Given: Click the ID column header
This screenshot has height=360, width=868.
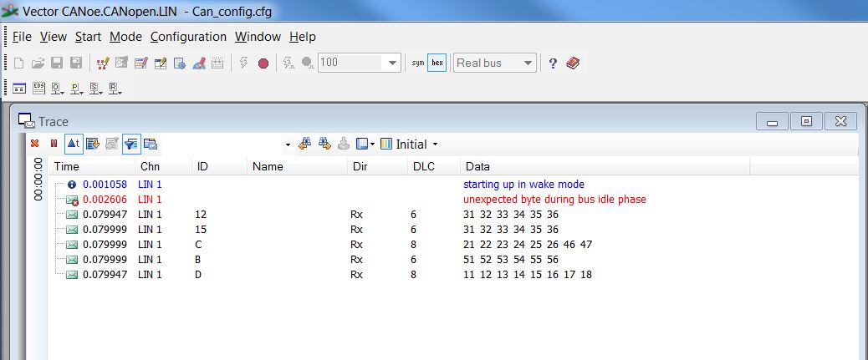Looking at the screenshot, I should (x=219, y=166).
